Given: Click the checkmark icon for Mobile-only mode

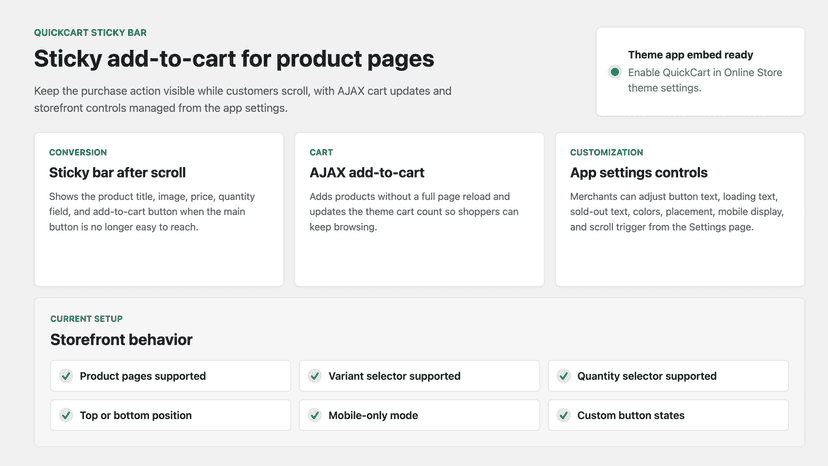Looking at the screenshot, I should [x=315, y=415].
